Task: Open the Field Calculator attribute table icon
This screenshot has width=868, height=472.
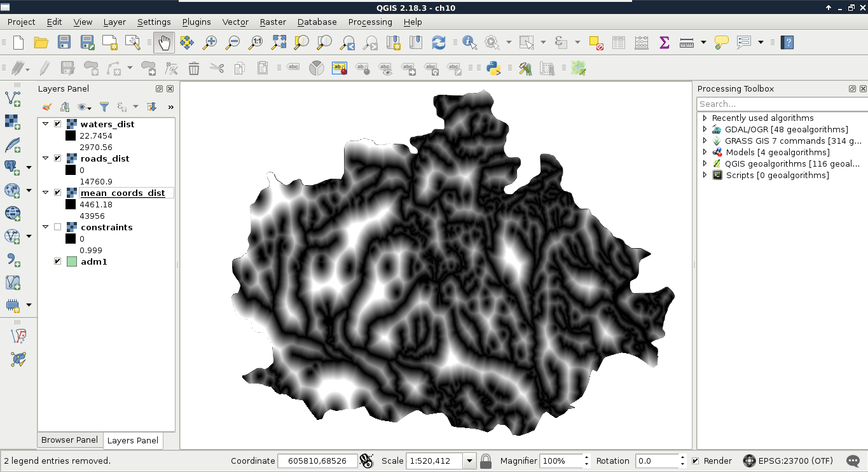Action: tap(641, 43)
